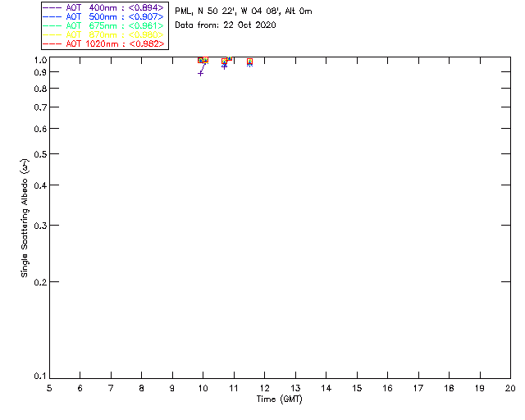Click the AOT 1020nm red legend entry
Viewport: 525px width, 420px height.
tap(103, 43)
